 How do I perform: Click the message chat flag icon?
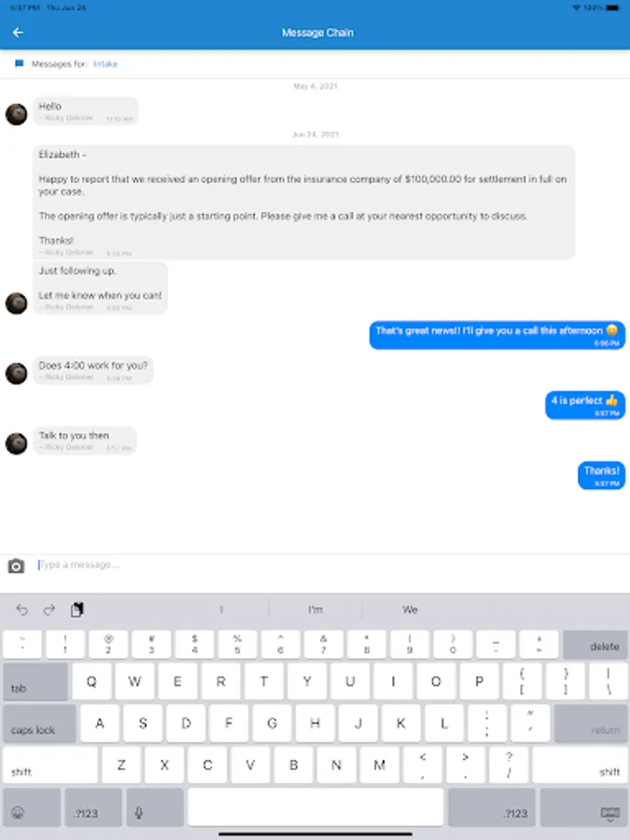[x=20, y=63]
